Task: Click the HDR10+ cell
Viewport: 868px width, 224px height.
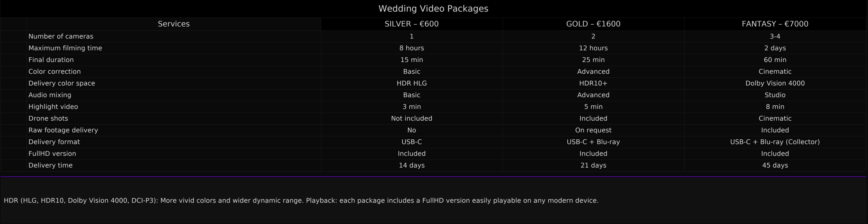Action: pos(593,83)
